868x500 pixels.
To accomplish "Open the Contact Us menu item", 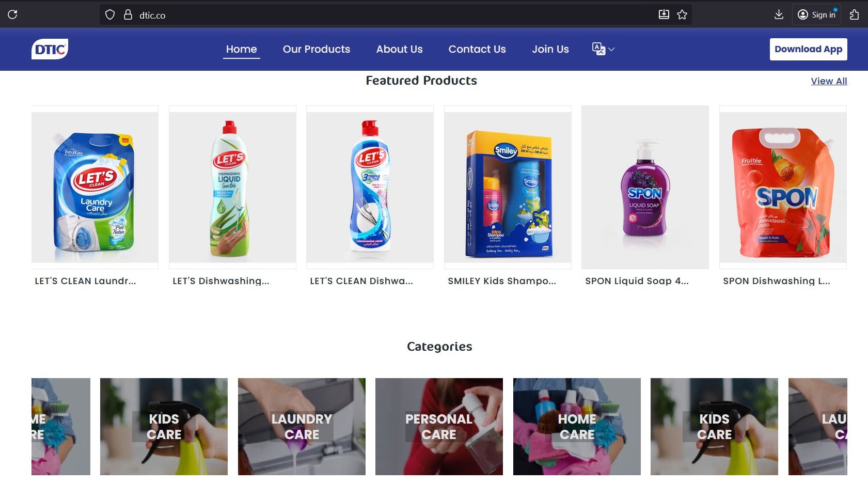I will tap(477, 49).
